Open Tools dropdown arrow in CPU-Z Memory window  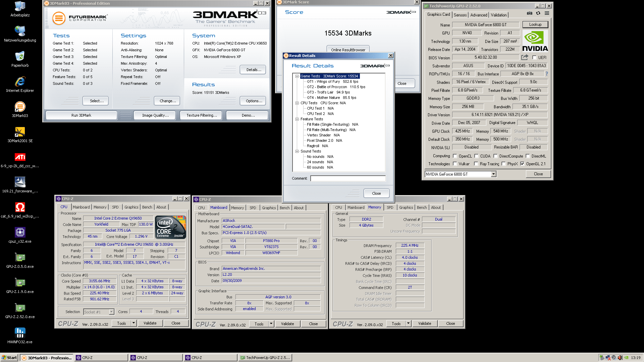[408, 323]
